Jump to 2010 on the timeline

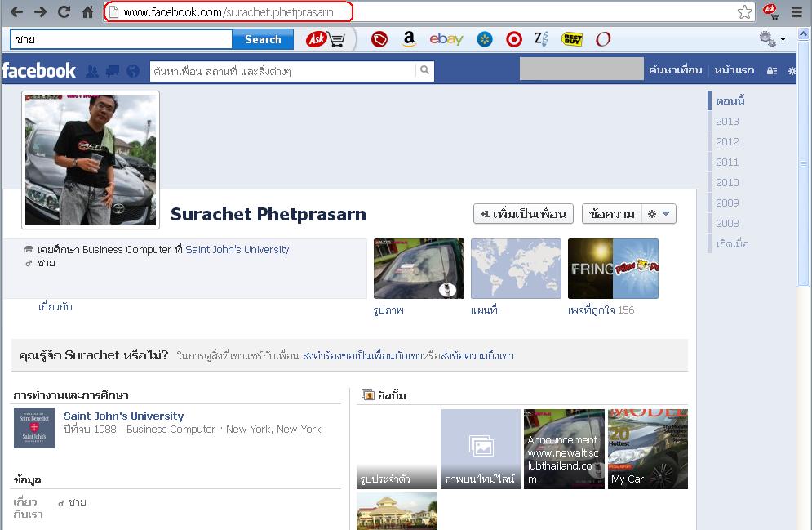[727, 182]
